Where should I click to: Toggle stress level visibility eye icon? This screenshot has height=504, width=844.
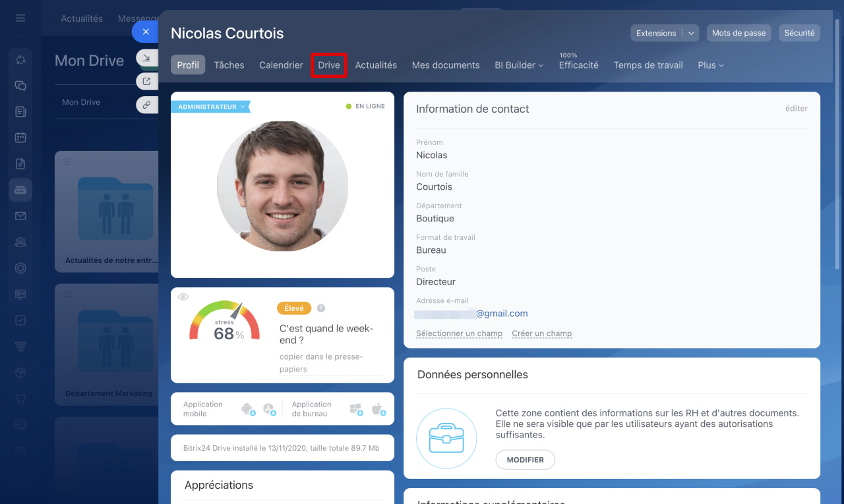[183, 297]
